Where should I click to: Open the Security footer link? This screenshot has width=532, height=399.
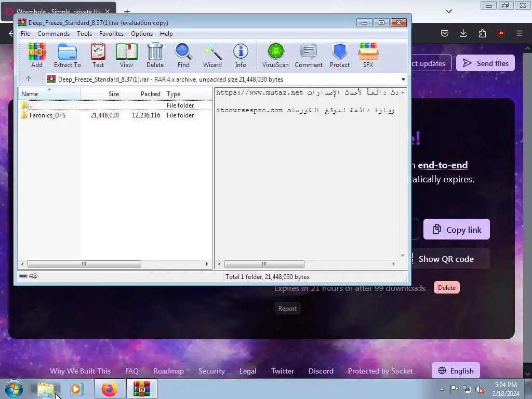tap(211, 371)
